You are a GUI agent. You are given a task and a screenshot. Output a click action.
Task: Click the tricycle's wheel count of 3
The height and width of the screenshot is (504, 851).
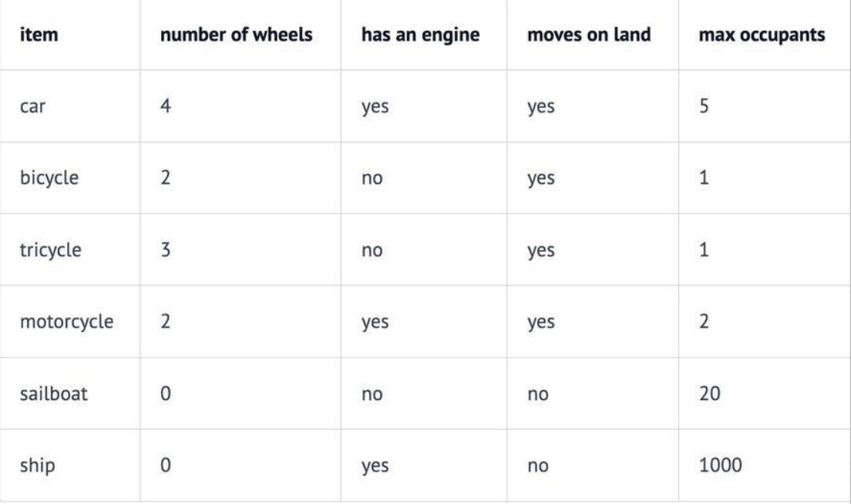point(166,250)
